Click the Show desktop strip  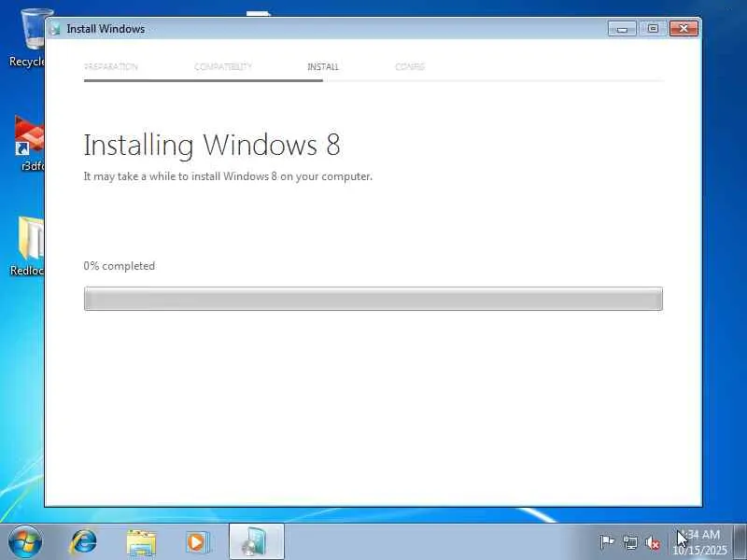(740, 542)
